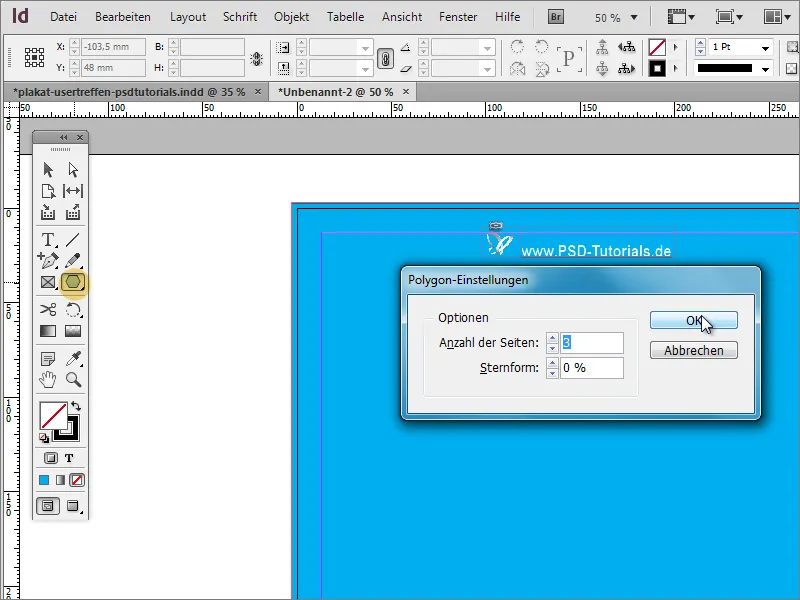Select the Selection tool (black arrow)
The image size is (800, 600).
[48, 169]
